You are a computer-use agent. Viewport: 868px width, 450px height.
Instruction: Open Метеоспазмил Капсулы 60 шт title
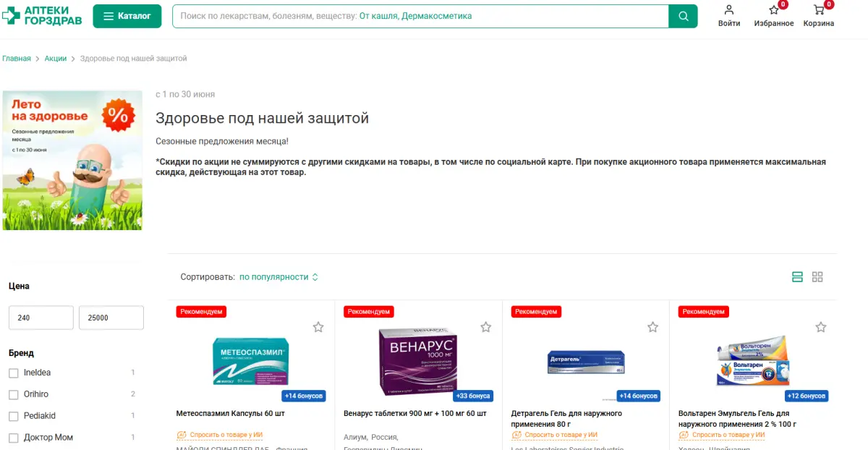231,414
